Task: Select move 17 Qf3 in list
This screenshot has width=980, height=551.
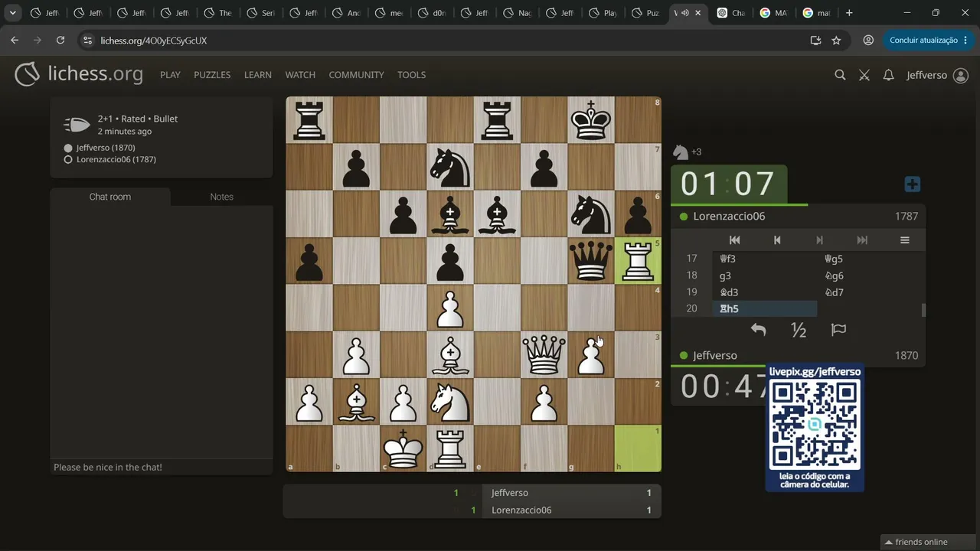Action: [x=764, y=259]
